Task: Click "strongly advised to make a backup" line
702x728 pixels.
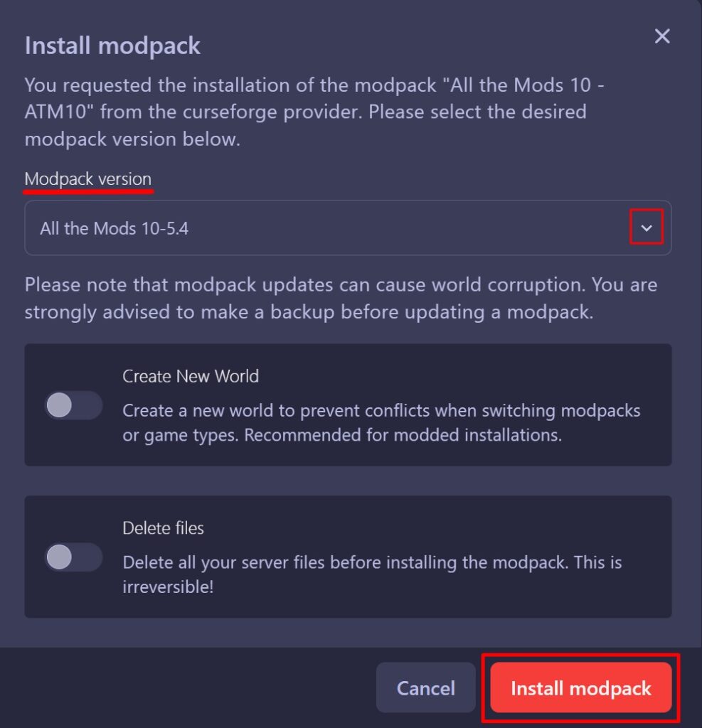Action: pos(309,312)
